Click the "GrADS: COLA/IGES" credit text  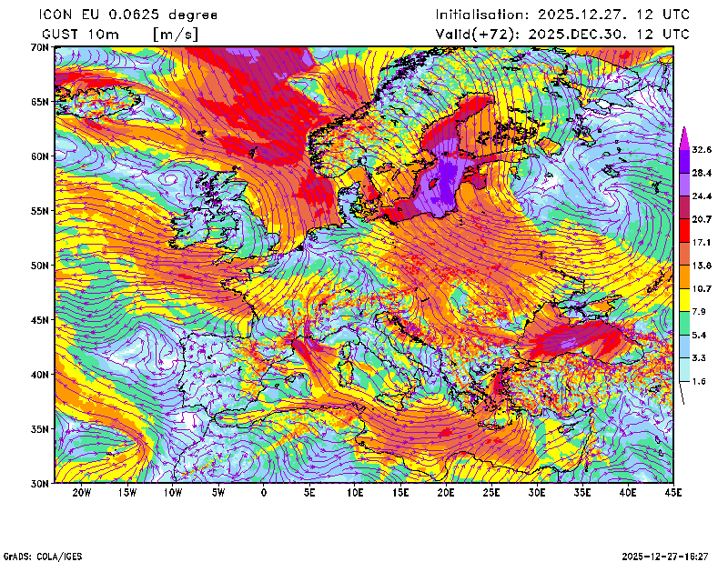[x=43, y=555]
